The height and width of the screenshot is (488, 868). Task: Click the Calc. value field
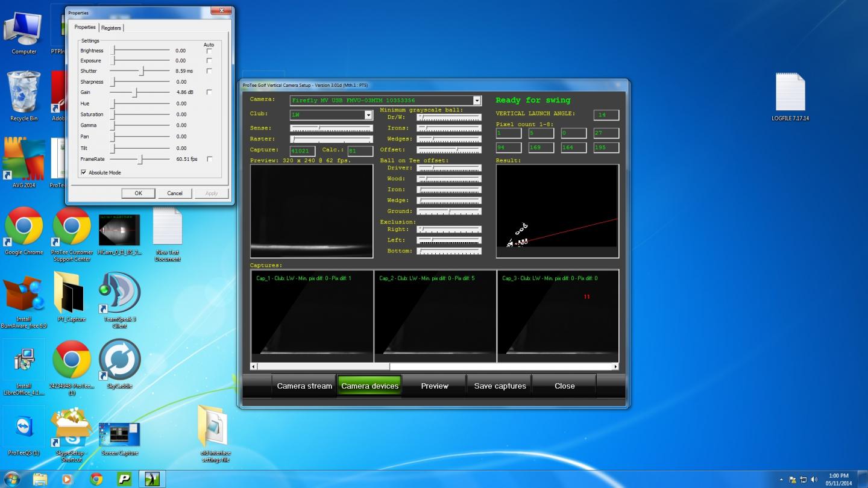[x=360, y=151]
